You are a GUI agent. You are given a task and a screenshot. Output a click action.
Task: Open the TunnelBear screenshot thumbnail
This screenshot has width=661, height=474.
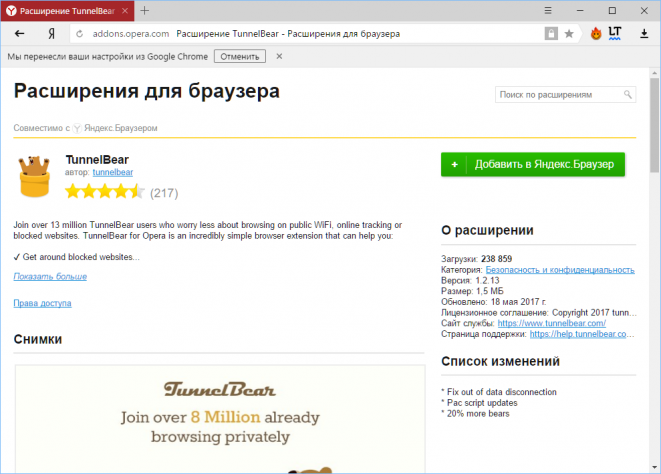coord(220,419)
